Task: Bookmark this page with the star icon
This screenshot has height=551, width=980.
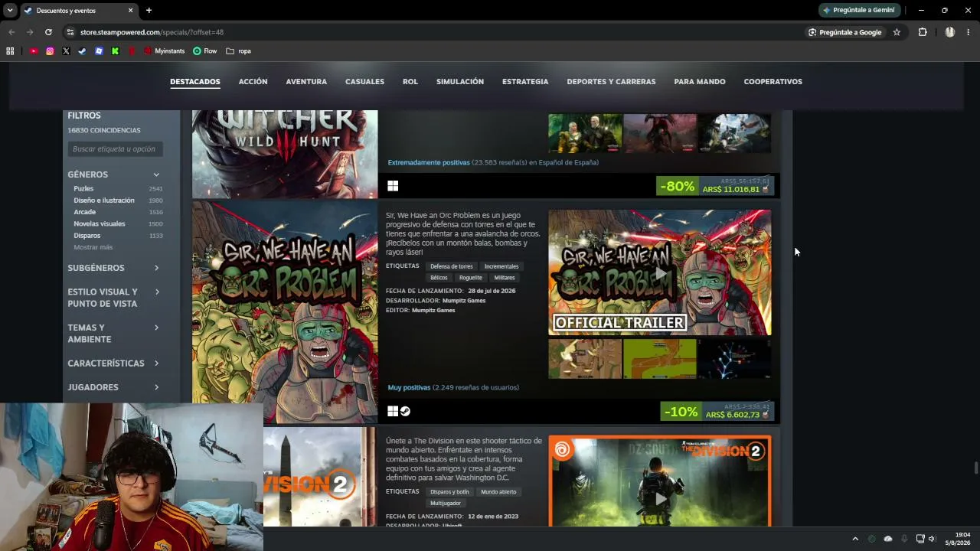Action: tap(897, 32)
